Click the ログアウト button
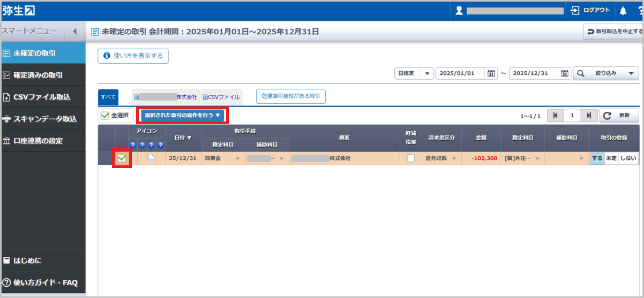This screenshot has height=298, width=644. [590, 11]
